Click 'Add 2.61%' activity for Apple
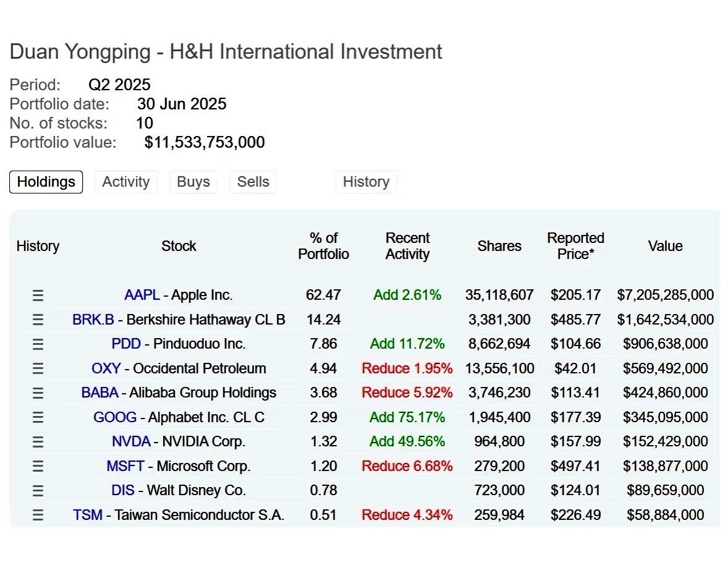Viewport: 728px width, 565px height. click(407, 295)
